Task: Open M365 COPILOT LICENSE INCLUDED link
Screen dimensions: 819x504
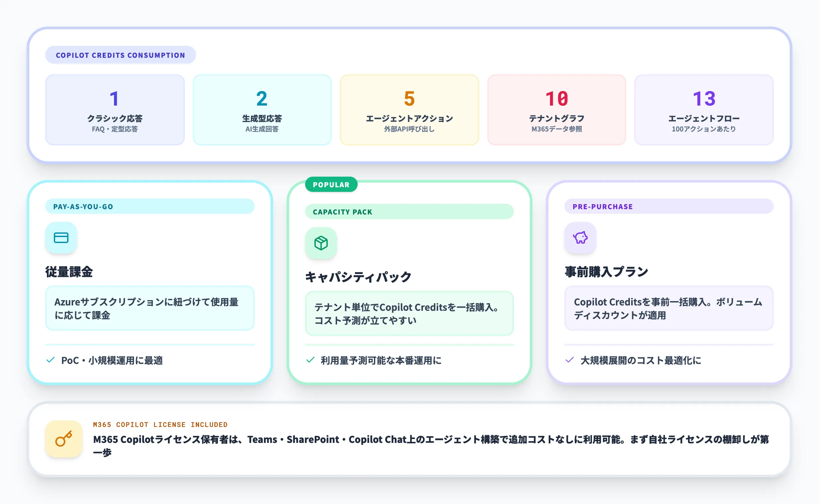Action: click(x=160, y=424)
